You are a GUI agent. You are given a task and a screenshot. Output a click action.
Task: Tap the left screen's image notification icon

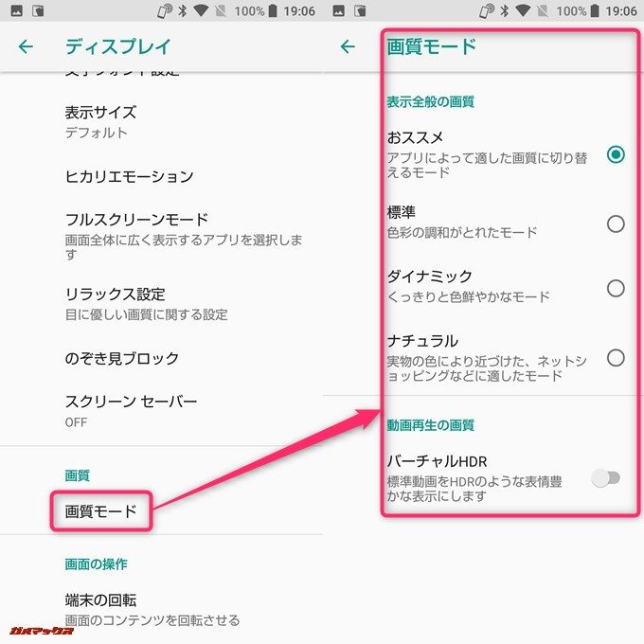pyautogui.click(x=16, y=10)
